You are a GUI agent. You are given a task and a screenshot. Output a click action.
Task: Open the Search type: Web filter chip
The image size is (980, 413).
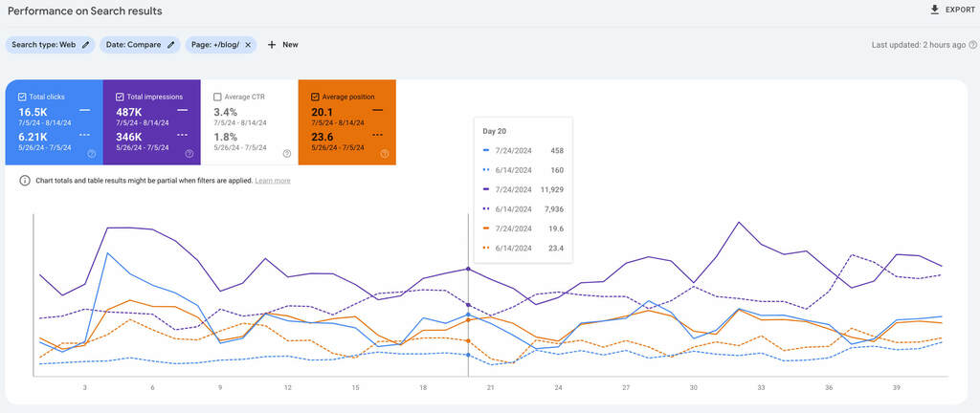43,44
